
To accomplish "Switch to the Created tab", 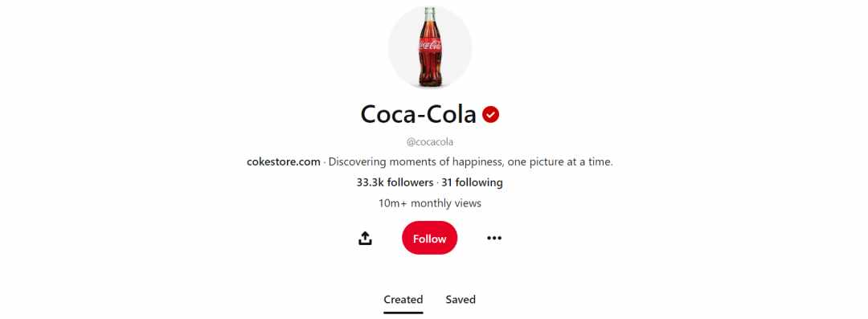I will point(403,300).
